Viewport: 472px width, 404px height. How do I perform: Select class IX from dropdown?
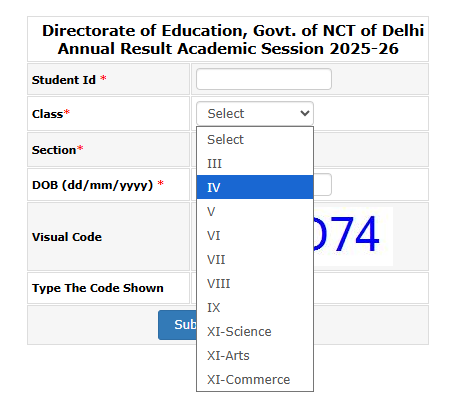255,307
